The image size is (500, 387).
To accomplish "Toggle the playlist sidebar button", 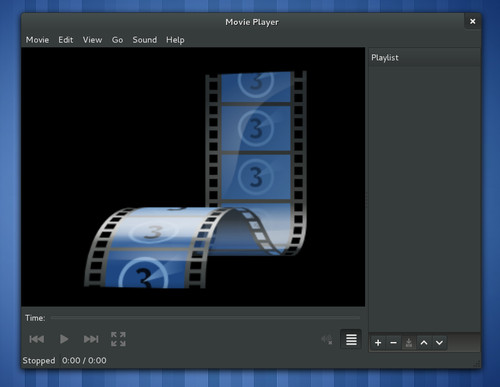I will [x=351, y=339].
